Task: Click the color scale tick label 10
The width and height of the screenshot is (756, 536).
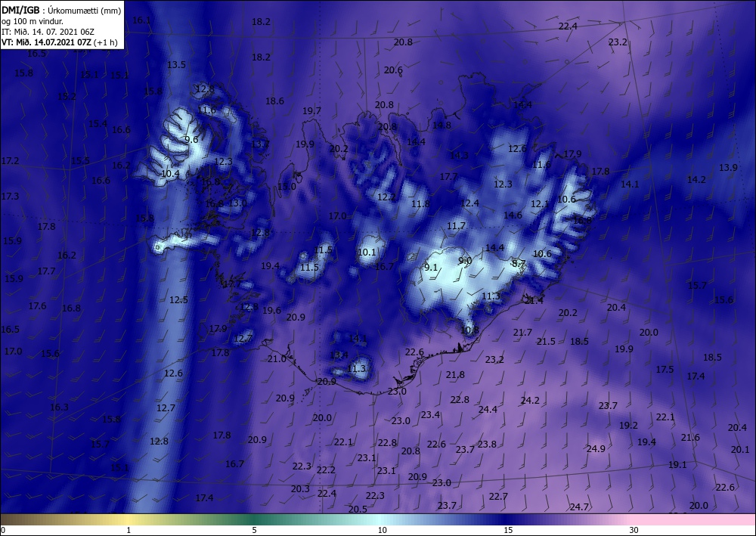Action: click(x=383, y=531)
